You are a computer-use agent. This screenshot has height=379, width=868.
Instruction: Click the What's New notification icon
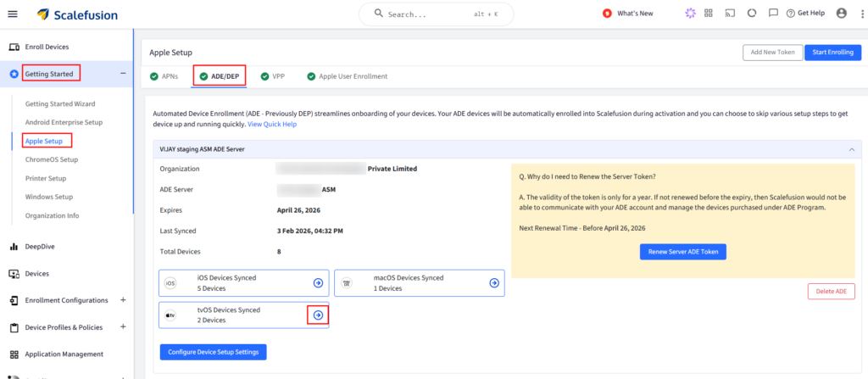tap(607, 14)
